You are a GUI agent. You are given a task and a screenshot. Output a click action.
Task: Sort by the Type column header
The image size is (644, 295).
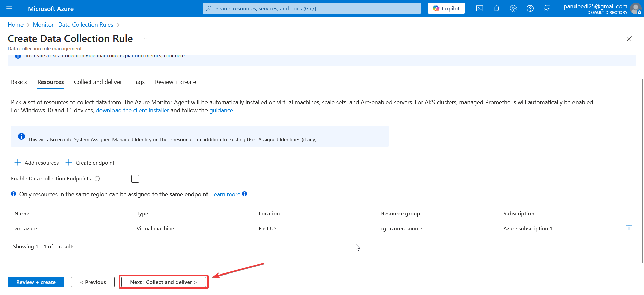point(142,214)
